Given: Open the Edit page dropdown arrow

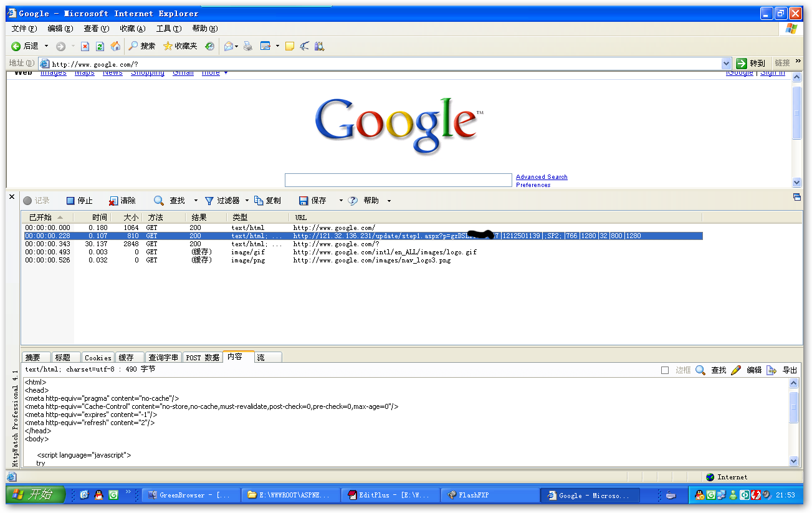Looking at the screenshot, I should (x=277, y=46).
